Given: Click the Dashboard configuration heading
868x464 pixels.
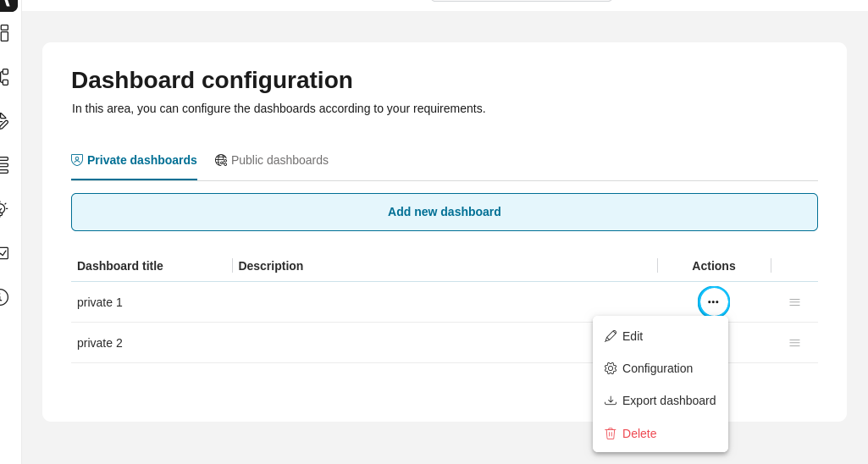Looking at the screenshot, I should 212,80.
